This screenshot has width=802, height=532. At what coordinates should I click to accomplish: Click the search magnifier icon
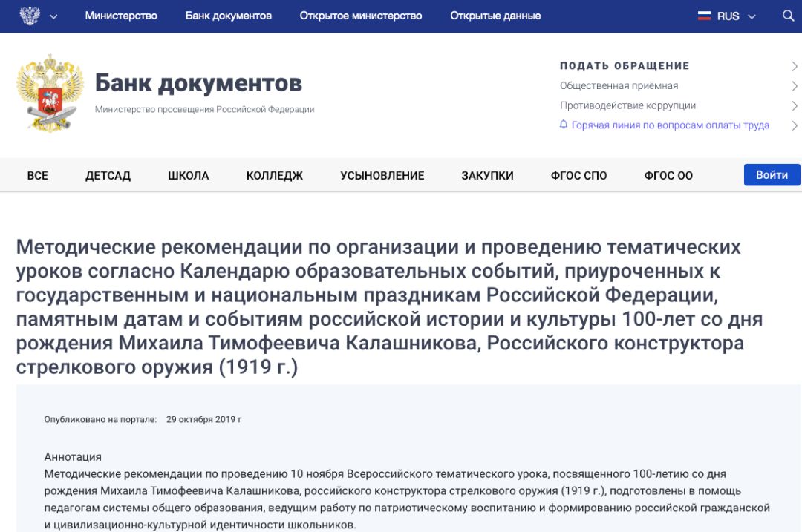[788, 16]
